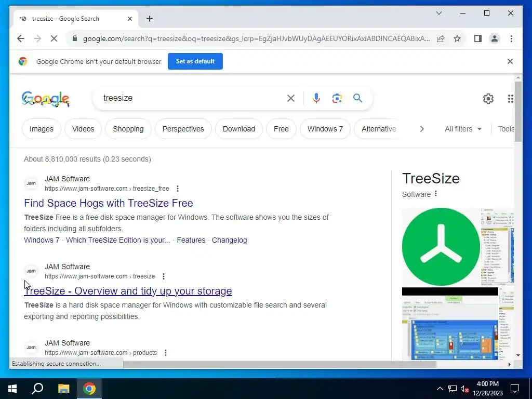The image size is (532, 399).
Task: Select the Free filter chip
Action: pos(281,129)
